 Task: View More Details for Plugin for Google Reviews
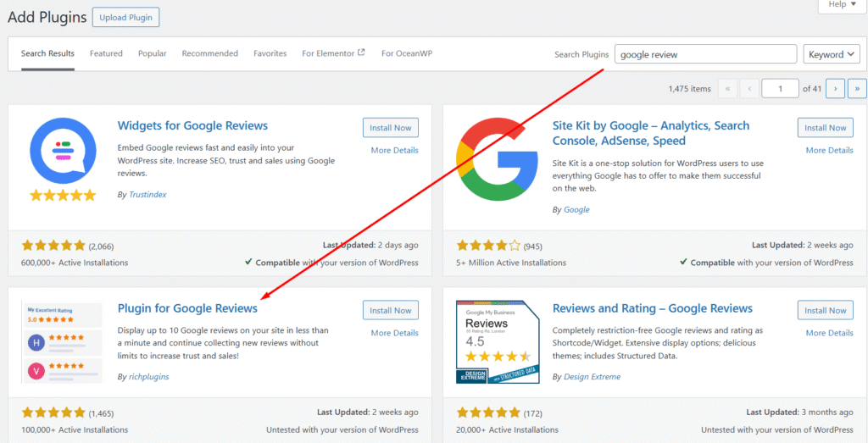395,333
